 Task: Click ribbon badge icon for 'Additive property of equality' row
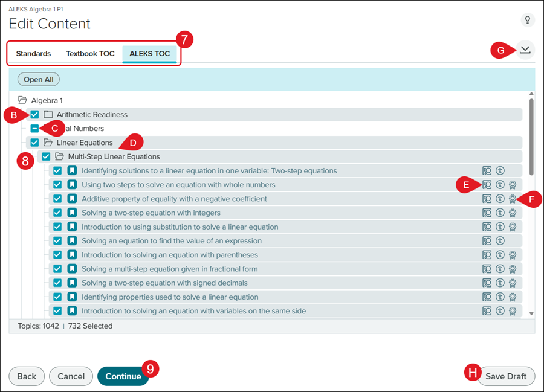(x=512, y=199)
